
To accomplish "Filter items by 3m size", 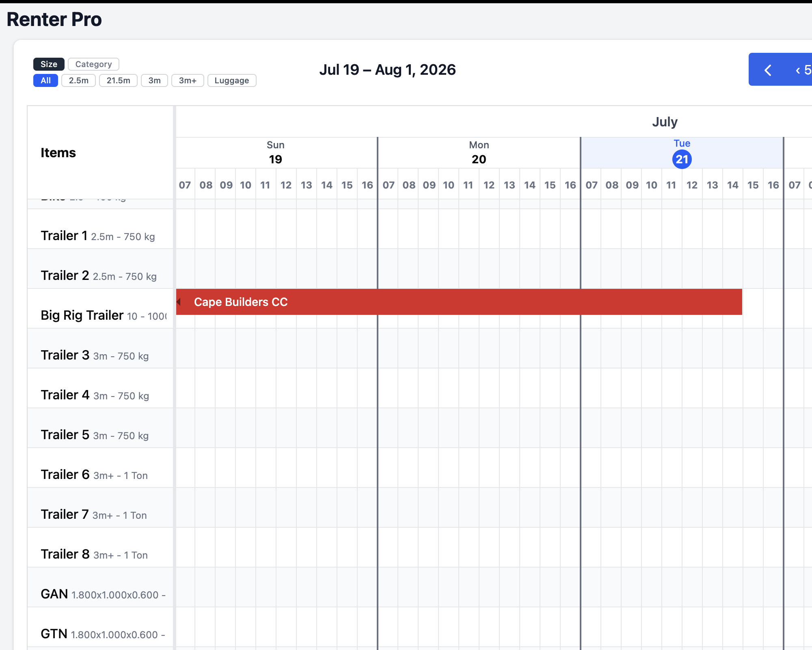I will (154, 80).
